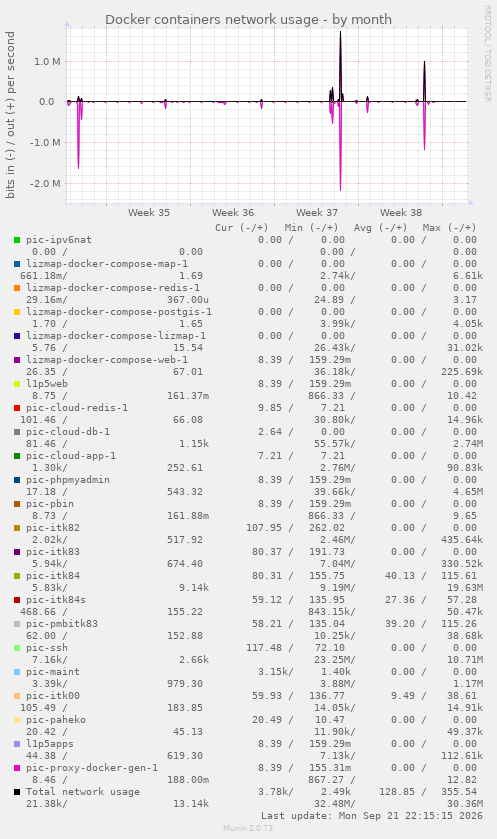The width and height of the screenshot is (497, 839).
Task: Click the '32.48M/' value in Total row
Action: [334, 804]
